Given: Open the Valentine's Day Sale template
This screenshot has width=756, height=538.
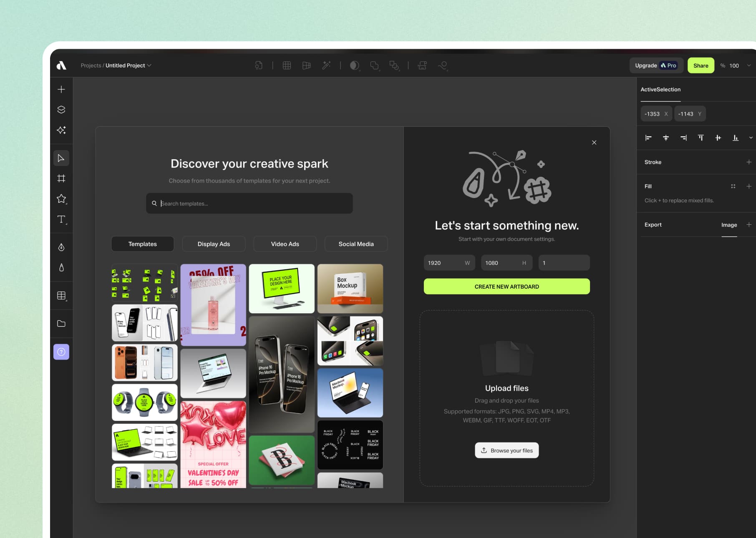Looking at the screenshot, I should 213,445.
